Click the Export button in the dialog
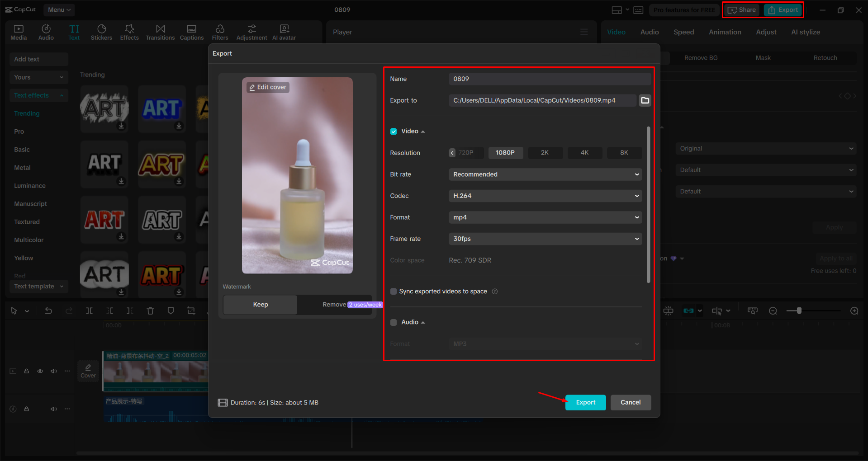Viewport: 868px width, 461px height. point(585,402)
